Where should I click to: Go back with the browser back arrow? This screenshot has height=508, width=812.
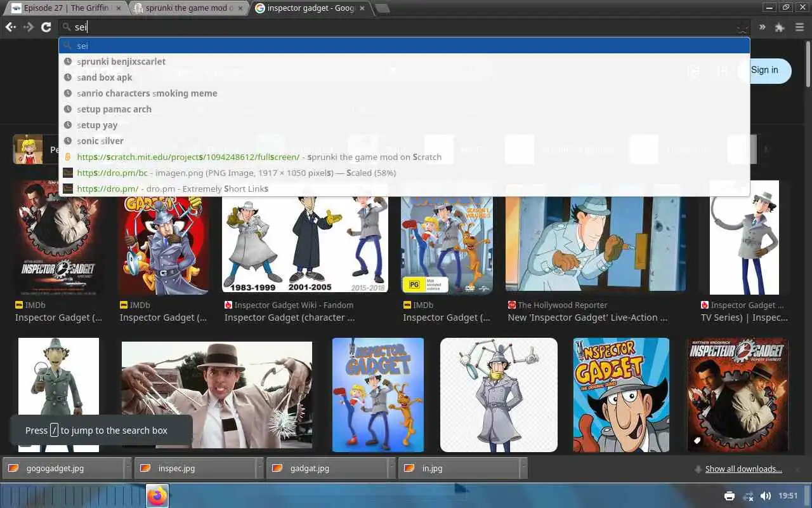(10, 27)
